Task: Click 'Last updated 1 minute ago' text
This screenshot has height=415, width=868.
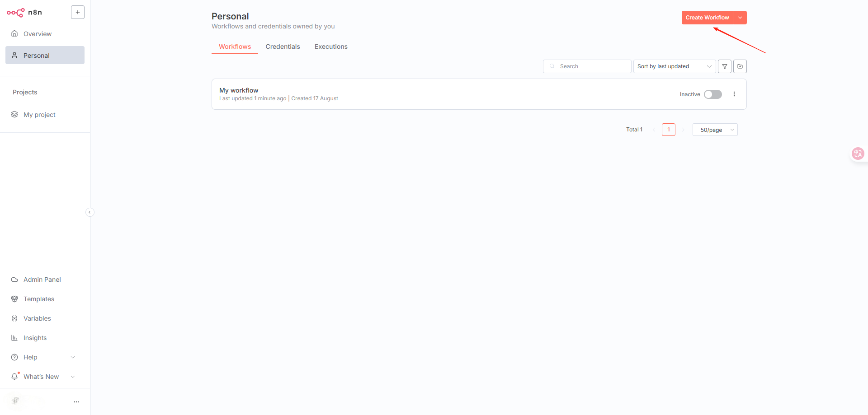Action: point(253,98)
